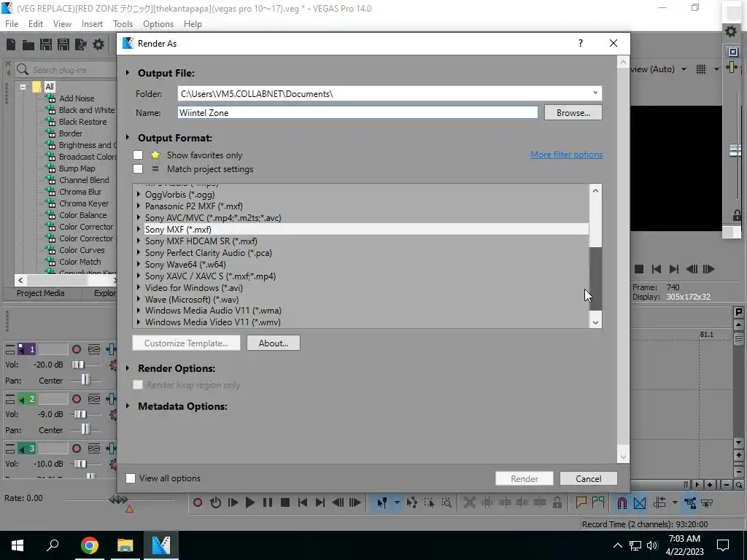Open the Options menu
747x560 pixels.
(158, 24)
